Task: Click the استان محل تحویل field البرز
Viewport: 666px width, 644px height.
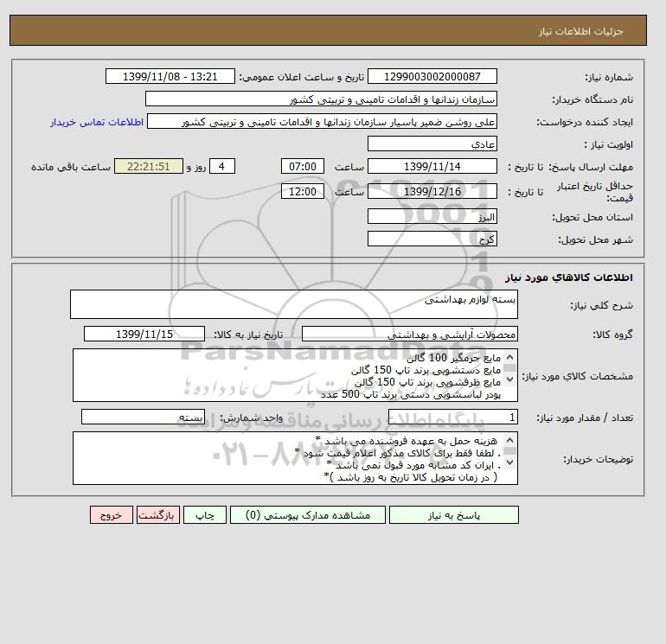Action: pos(432,217)
